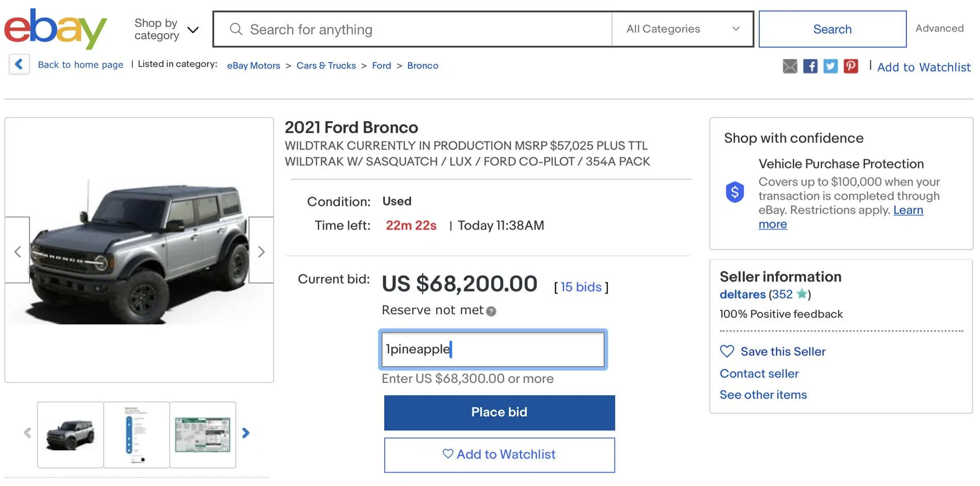The image size is (980, 486).
Task: Select the Bronco exterior thumbnail
Action: tap(70, 434)
